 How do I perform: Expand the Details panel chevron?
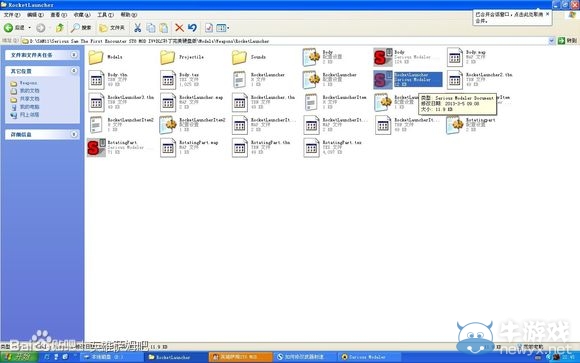74,134
